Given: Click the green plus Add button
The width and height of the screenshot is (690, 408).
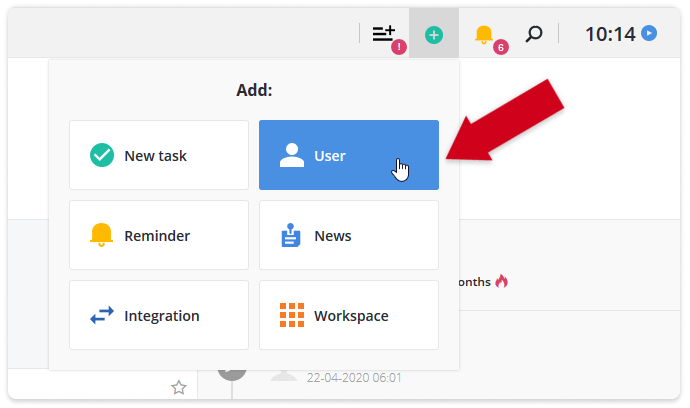Looking at the screenshot, I should (434, 34).
